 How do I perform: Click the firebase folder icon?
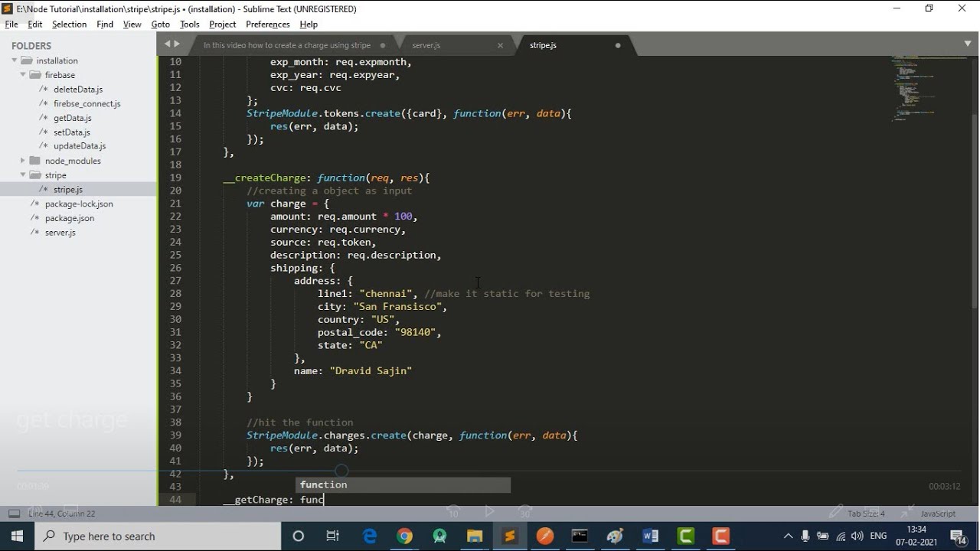pyautogui.click(x=35, y=75)
